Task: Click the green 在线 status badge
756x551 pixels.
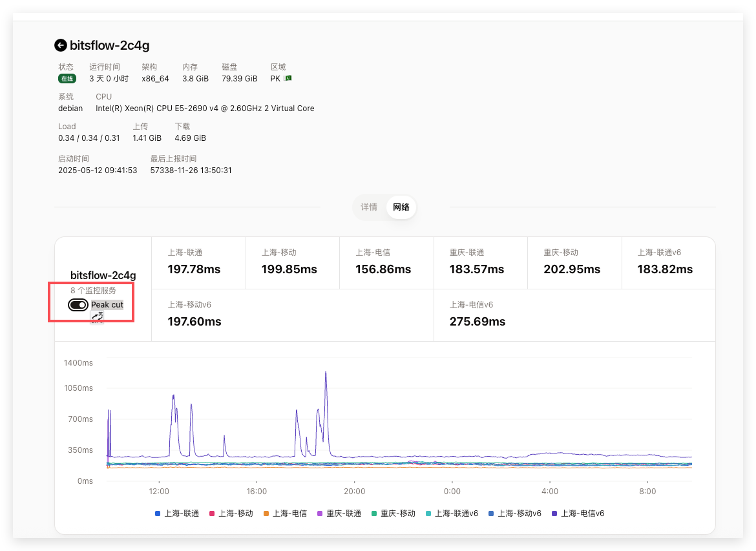Action: [x=67, y=79]
